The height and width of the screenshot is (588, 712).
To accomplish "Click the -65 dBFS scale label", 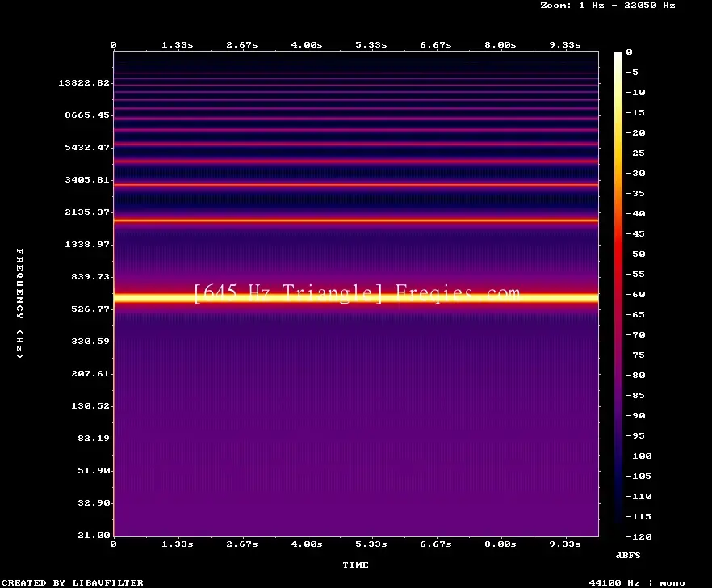I will click(635, 314).
